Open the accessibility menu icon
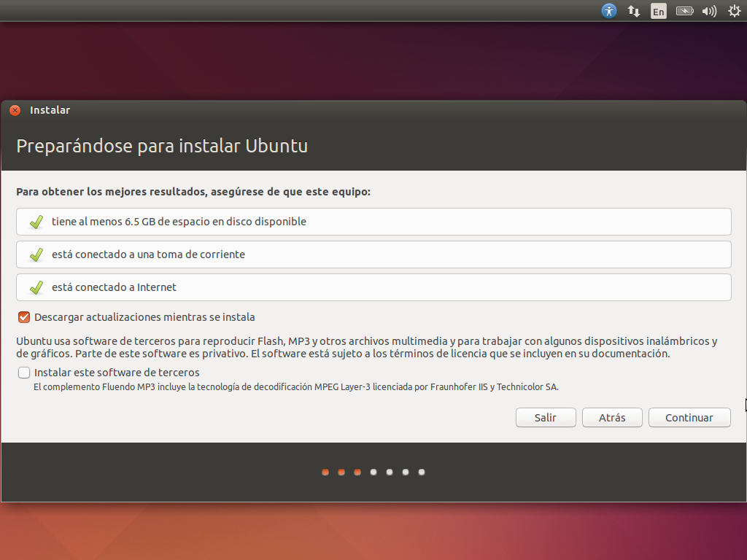 [x=609, y=10]
